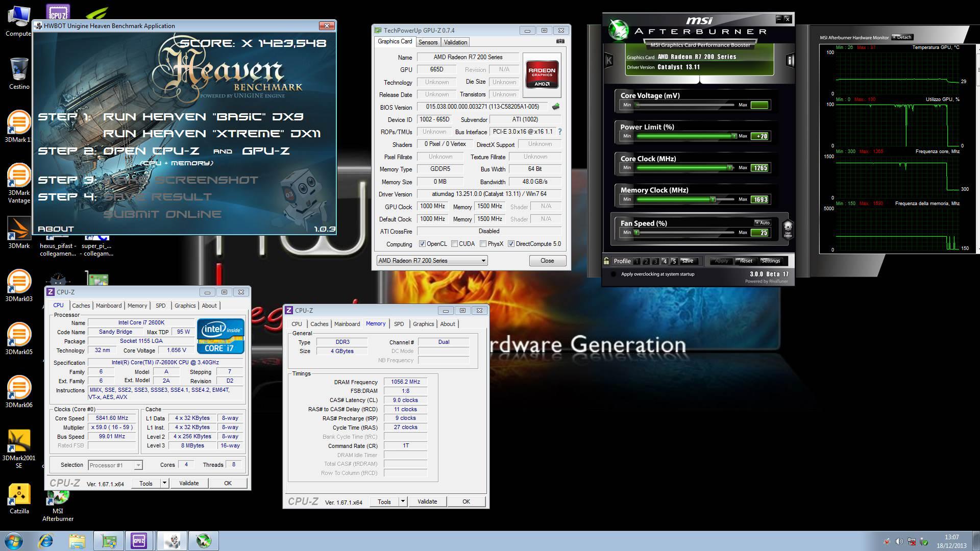Expand the Tools arrow in CPU-Z CPU window
Screen dimensions: 980x551
tap(164, 483)
